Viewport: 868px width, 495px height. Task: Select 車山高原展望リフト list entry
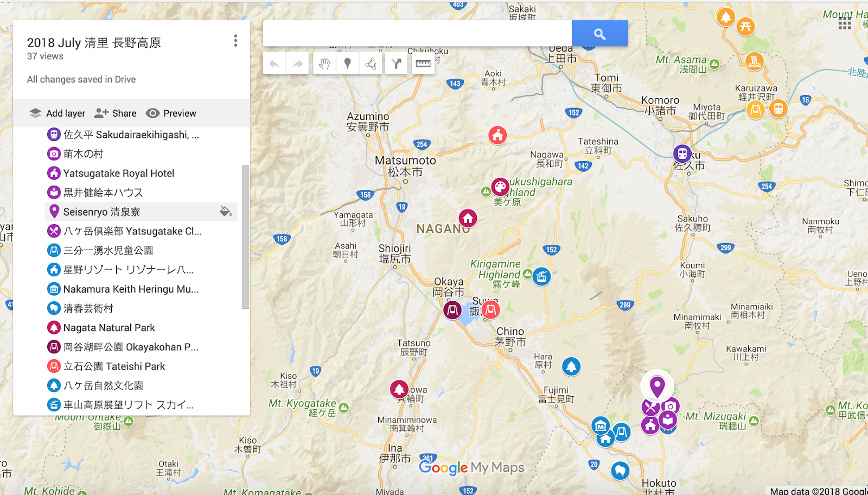(141, 405)
